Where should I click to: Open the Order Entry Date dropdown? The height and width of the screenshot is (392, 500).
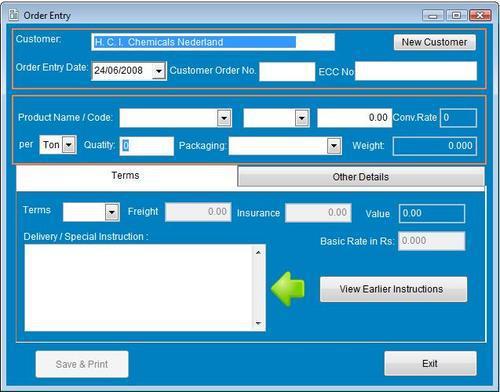pos(159,71)
